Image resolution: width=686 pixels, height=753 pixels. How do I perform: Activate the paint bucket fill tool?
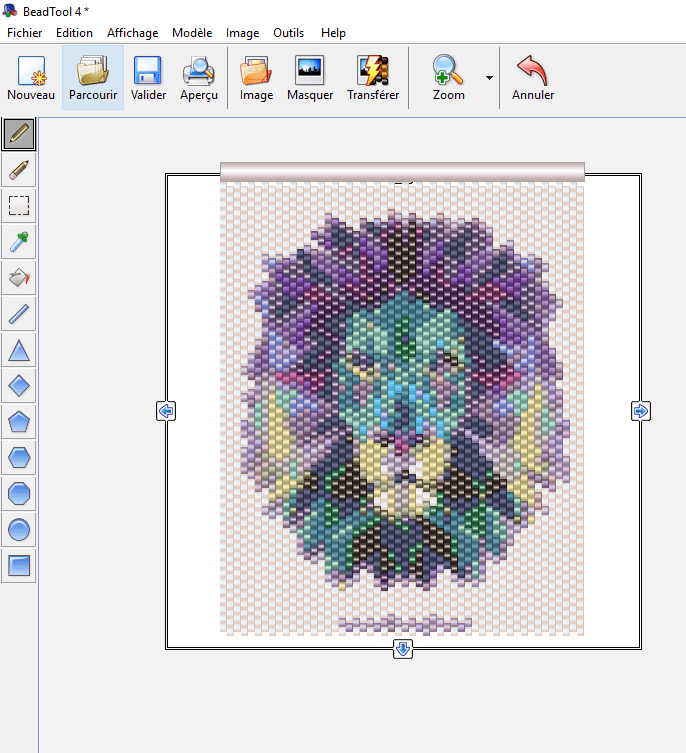(19, 278)
